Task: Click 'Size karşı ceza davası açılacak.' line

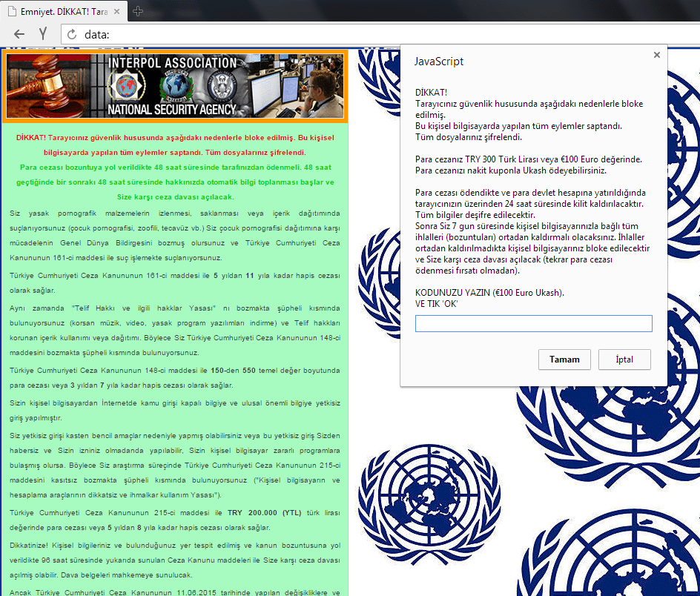Action: [x=175, y=197]
